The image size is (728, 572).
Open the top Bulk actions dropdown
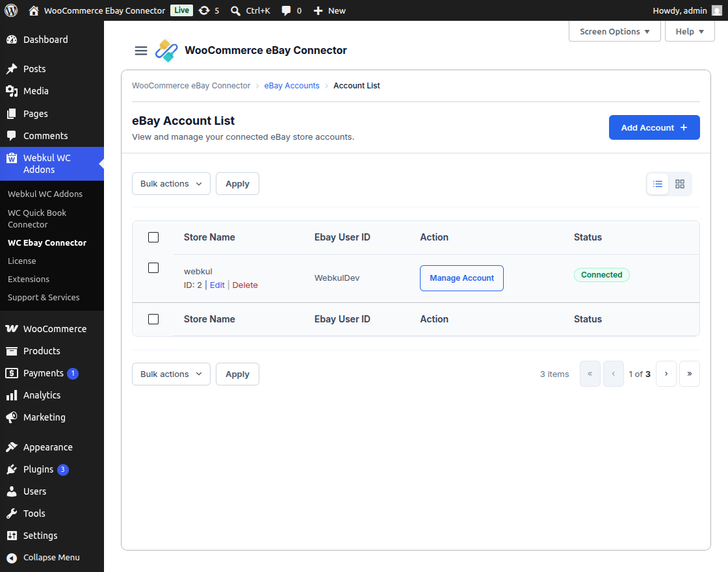click(x=172, y=184)
